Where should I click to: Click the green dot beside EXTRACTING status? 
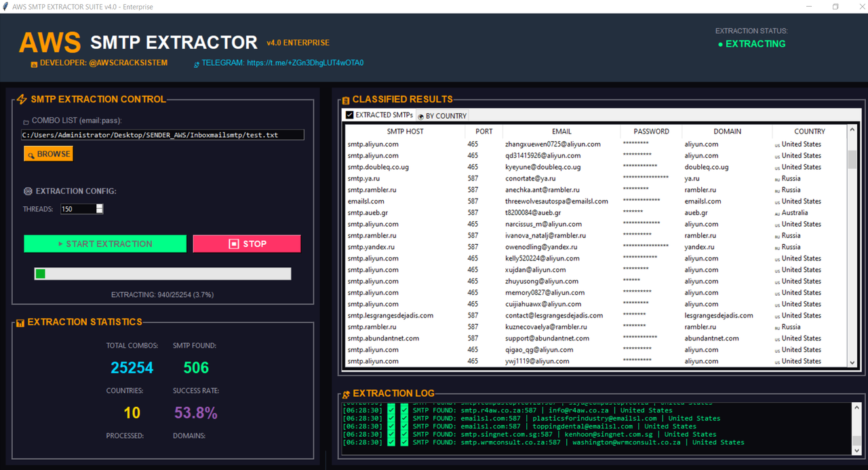pyautogui.click(x=721, y=44)
